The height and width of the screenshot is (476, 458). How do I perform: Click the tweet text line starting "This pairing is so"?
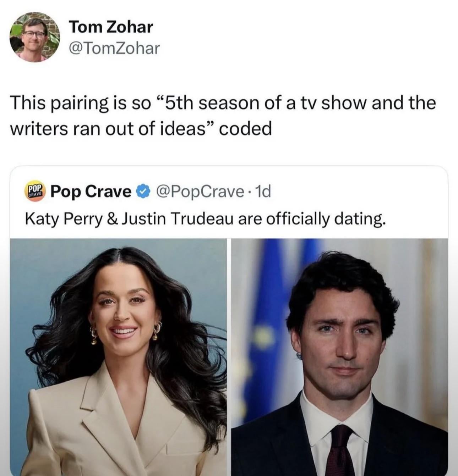tap(223, 103)
